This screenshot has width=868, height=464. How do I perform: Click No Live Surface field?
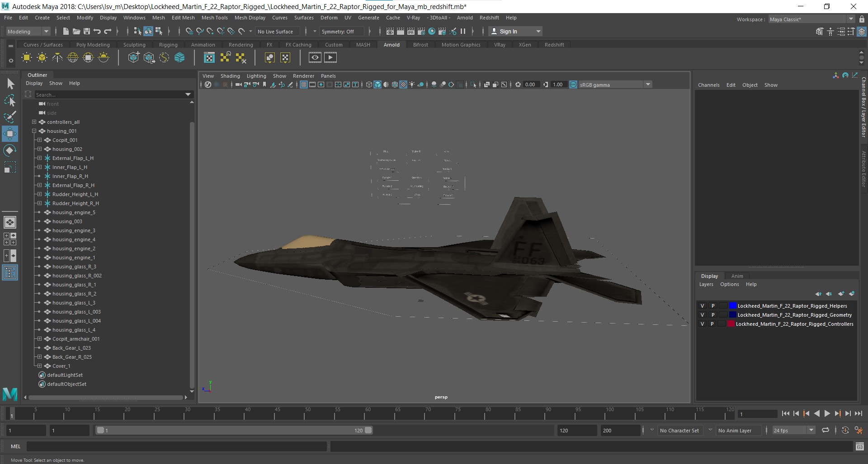click(277, 31)
